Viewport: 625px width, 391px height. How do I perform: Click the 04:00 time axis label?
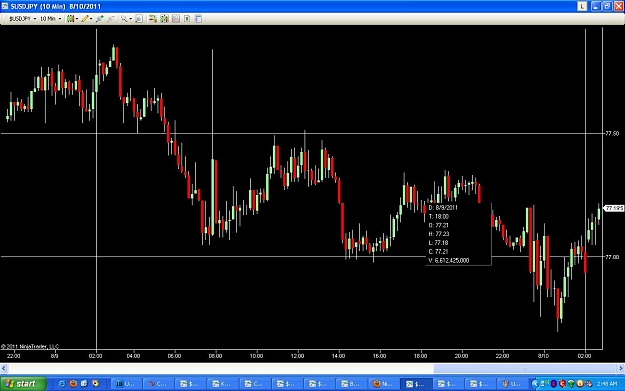[134, 356]
